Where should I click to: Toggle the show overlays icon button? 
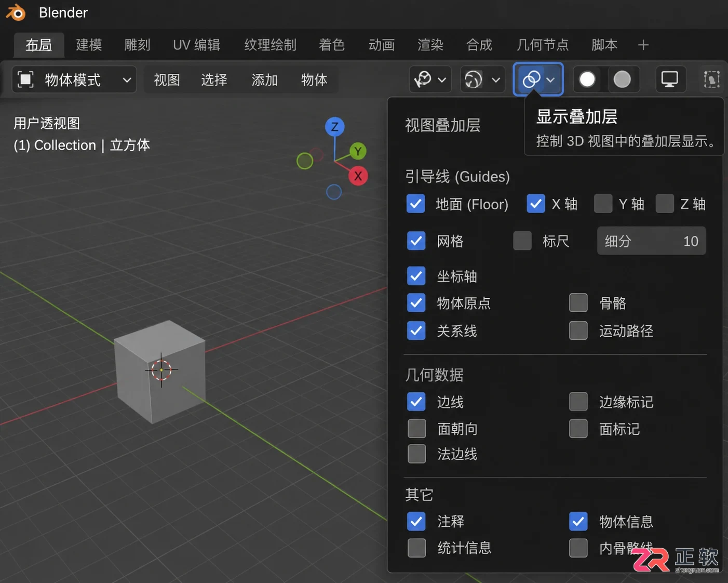coord(531,79)
